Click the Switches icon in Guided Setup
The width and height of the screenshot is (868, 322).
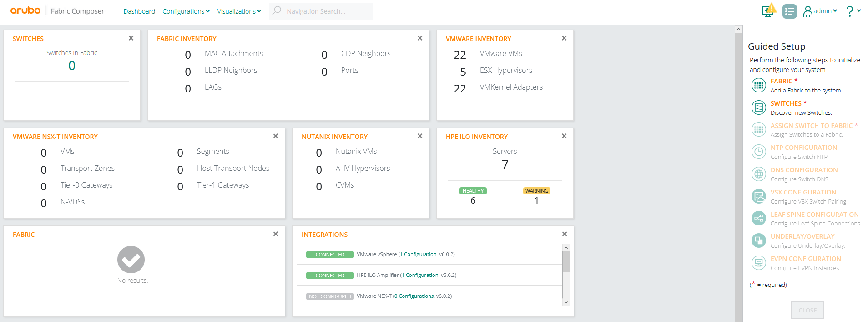click(x=759, y=107)
